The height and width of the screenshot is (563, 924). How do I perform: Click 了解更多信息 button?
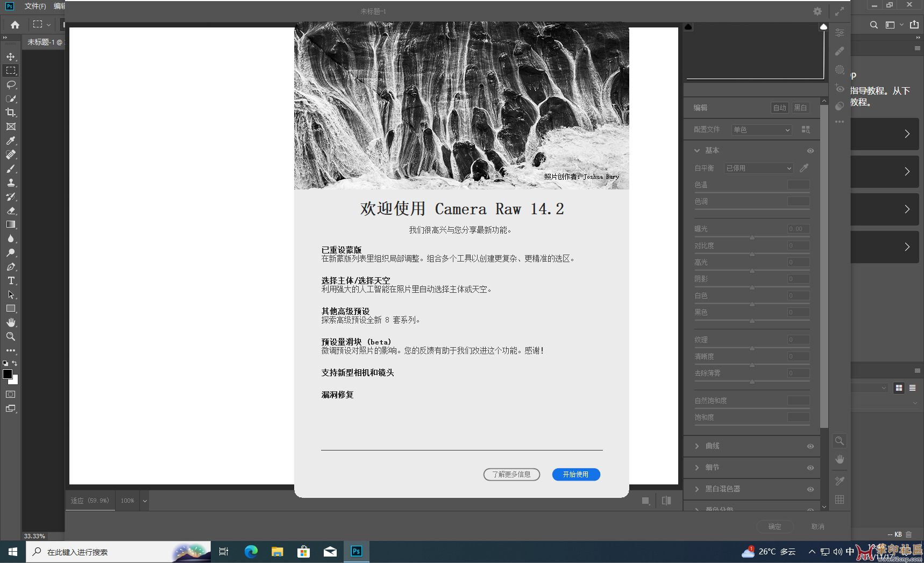(x=511, y=474)
